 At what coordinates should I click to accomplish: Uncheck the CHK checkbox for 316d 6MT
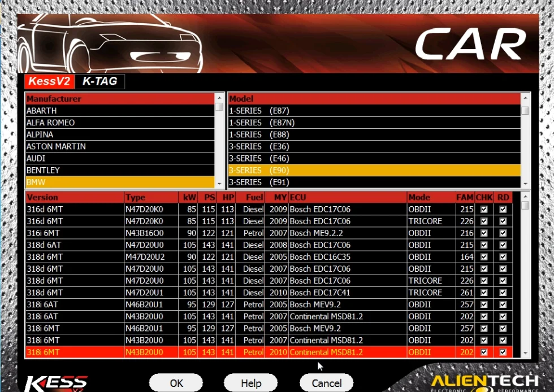484,209
